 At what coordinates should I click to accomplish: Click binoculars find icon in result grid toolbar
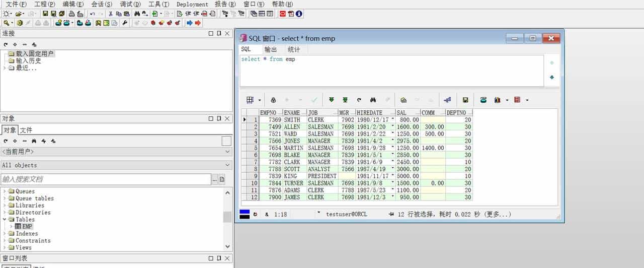coord(373,100)
